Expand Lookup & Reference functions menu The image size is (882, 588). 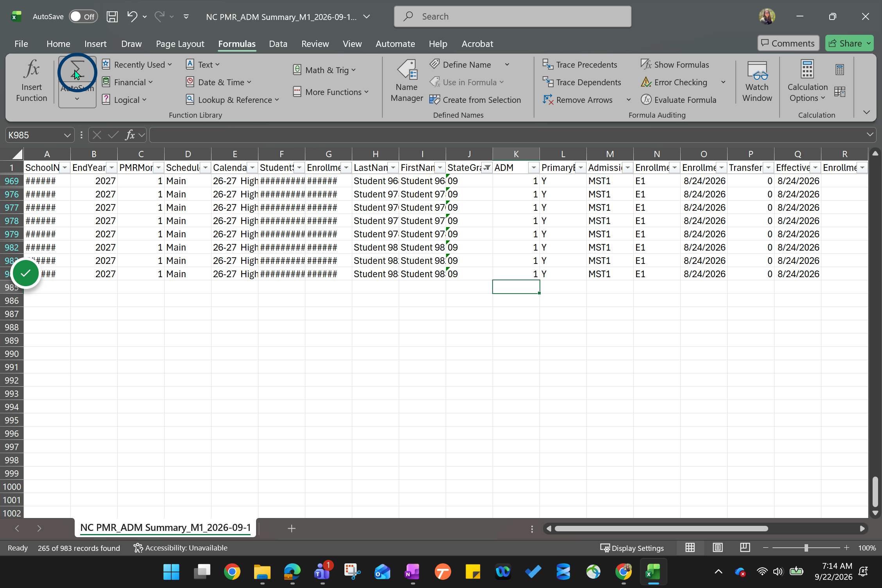(233, 100)
